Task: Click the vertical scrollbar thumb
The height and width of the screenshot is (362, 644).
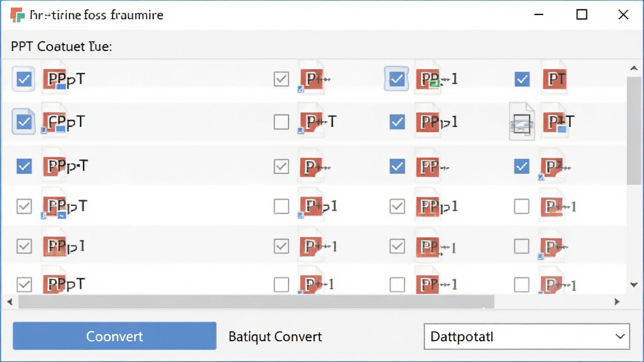Action: point(634,131)
